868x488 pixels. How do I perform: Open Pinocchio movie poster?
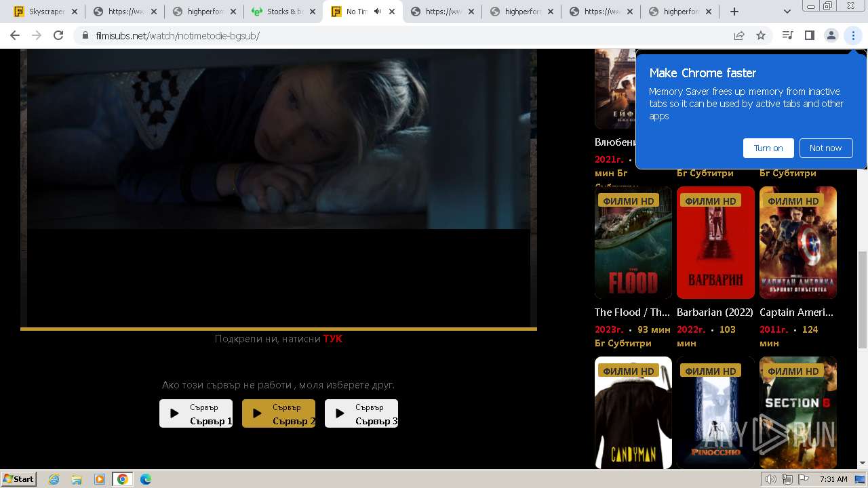coord(715,413)
